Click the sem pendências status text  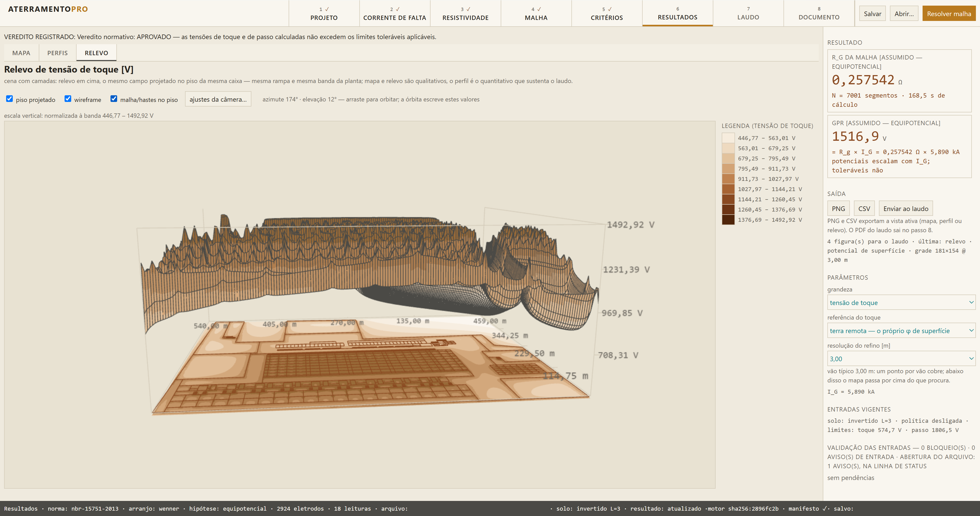pyautogui.click(x=851, y=477)
